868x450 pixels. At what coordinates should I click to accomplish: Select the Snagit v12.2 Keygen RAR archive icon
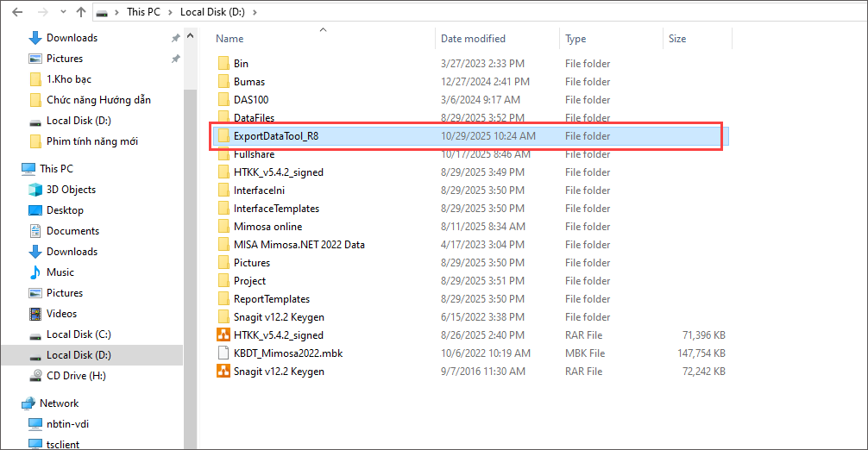(x=223, y=372)
